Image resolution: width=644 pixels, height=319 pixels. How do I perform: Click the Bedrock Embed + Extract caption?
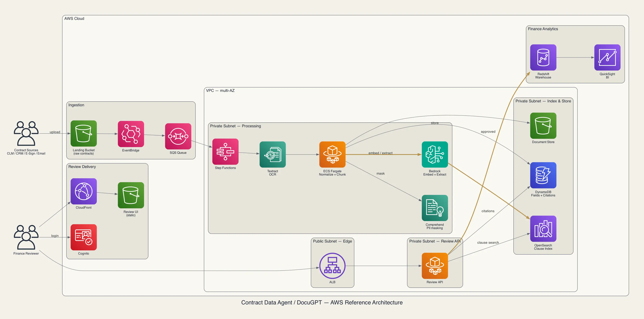(435, 173)
